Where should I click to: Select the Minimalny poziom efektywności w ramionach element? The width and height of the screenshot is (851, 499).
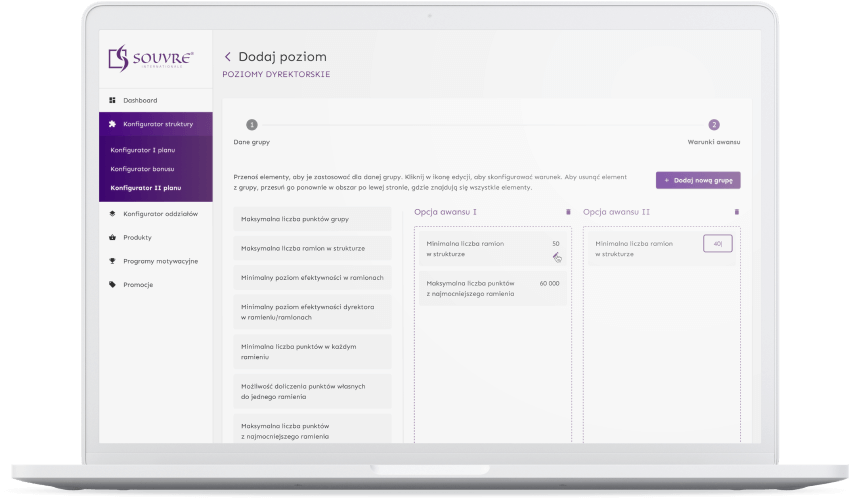312,277
